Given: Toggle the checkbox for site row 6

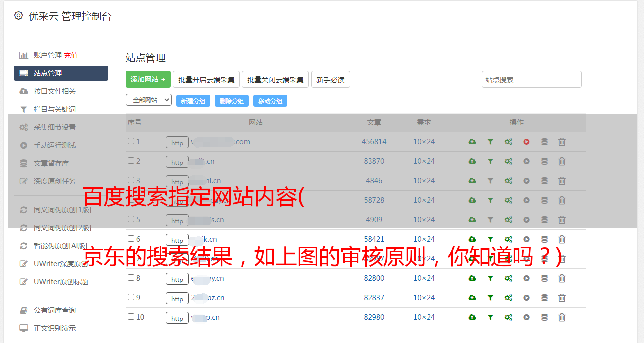Looking at the screenshot, I should [131, 239].
